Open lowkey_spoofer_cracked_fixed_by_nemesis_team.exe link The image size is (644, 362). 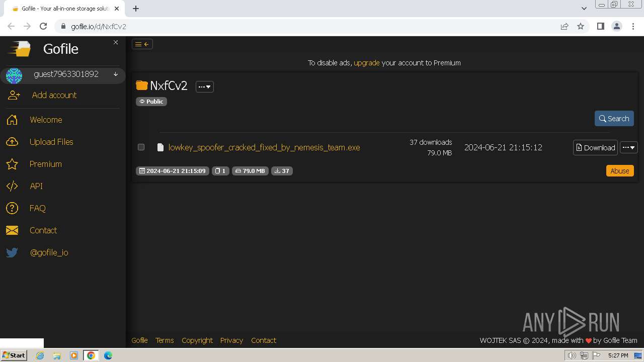(264, 147)
